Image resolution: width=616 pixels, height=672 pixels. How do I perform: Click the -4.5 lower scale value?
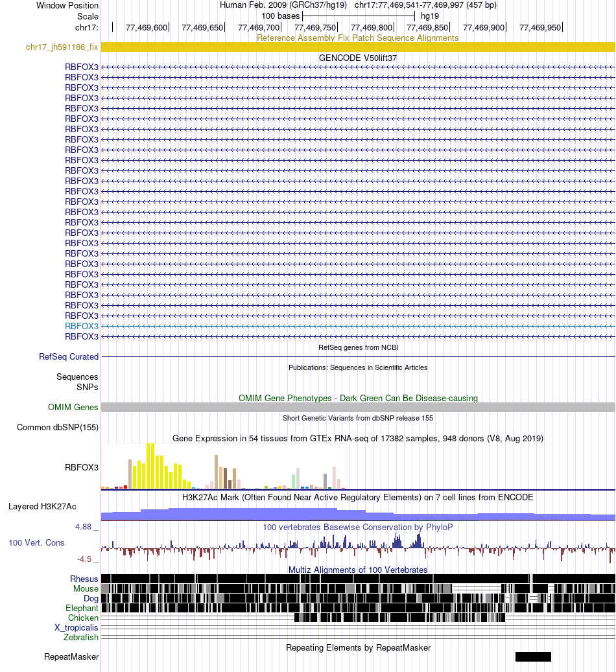click(x=84, y=559)
